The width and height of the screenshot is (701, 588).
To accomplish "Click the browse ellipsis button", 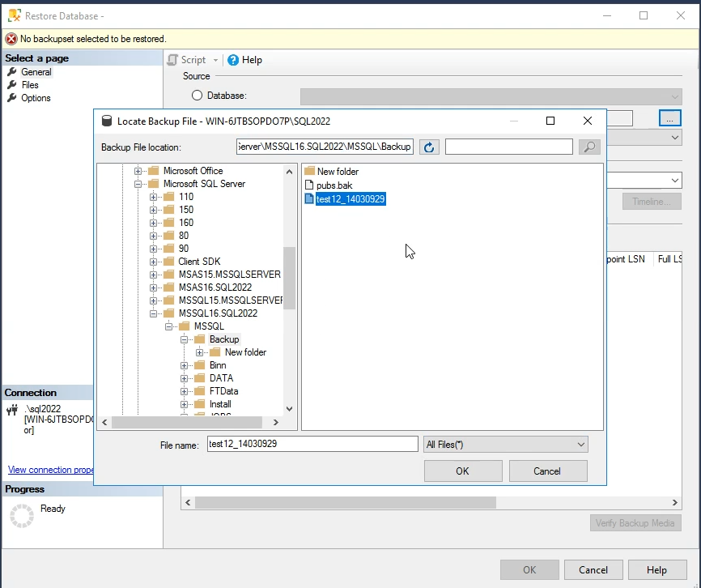I will 669,118.
